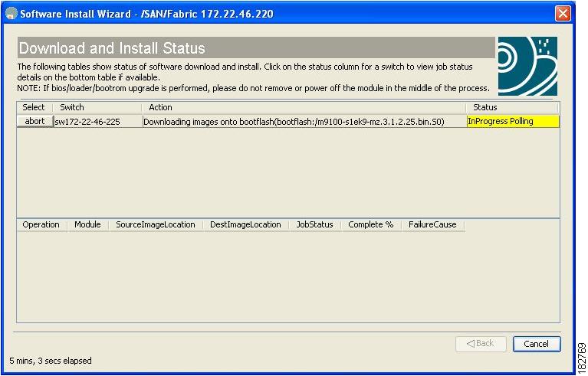The width and height of the screenshot is (588, 376).
Task: Click the InProgress Polling status cell
Action: [x=513, y=121]
